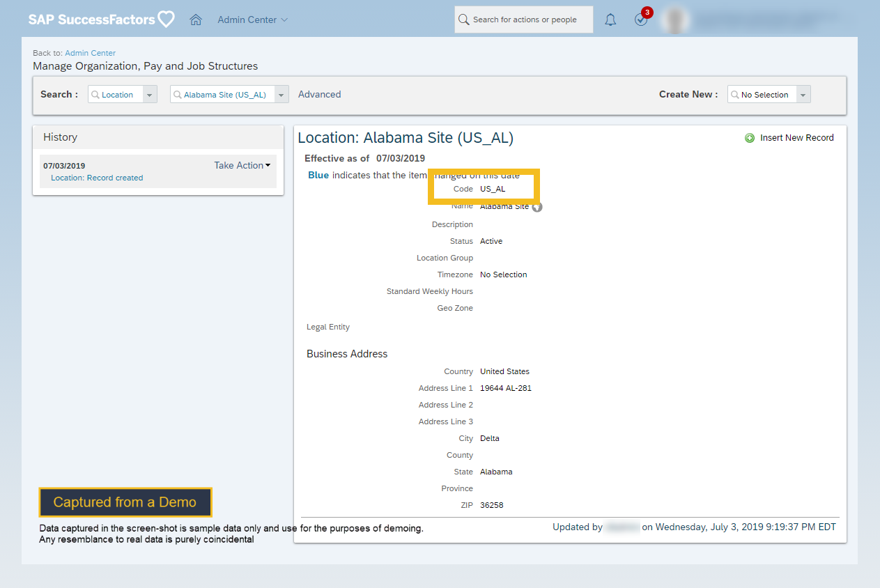Viewport: 880px width, 588px height.
Task: Click the Geo Zone label
Action: coord(455,308)
